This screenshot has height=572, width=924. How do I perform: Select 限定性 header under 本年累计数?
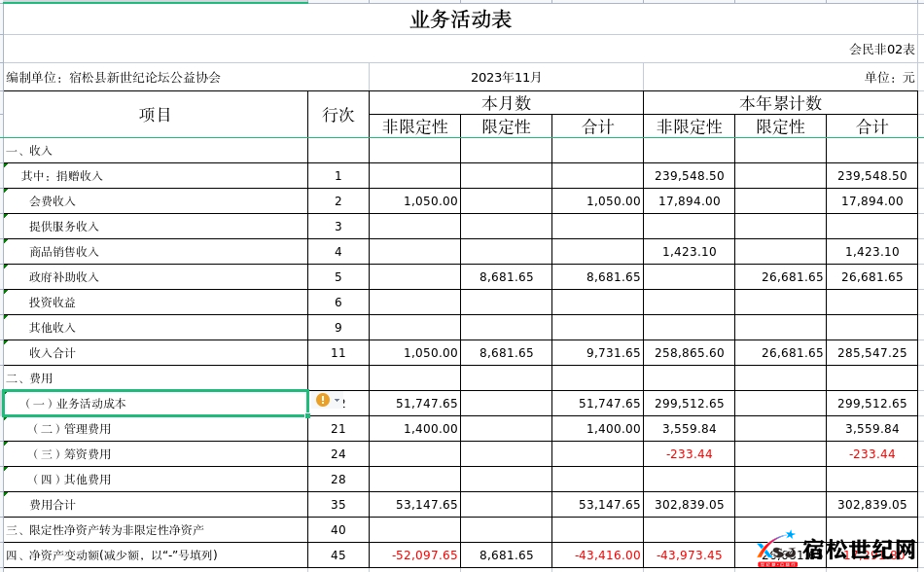point(780,126)
